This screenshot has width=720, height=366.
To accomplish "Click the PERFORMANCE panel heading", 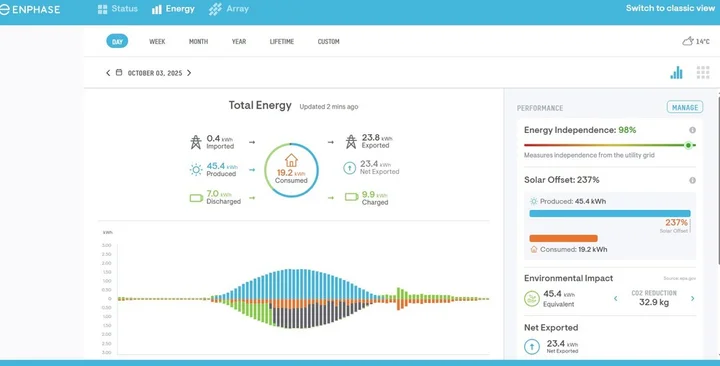I will 540,108.
